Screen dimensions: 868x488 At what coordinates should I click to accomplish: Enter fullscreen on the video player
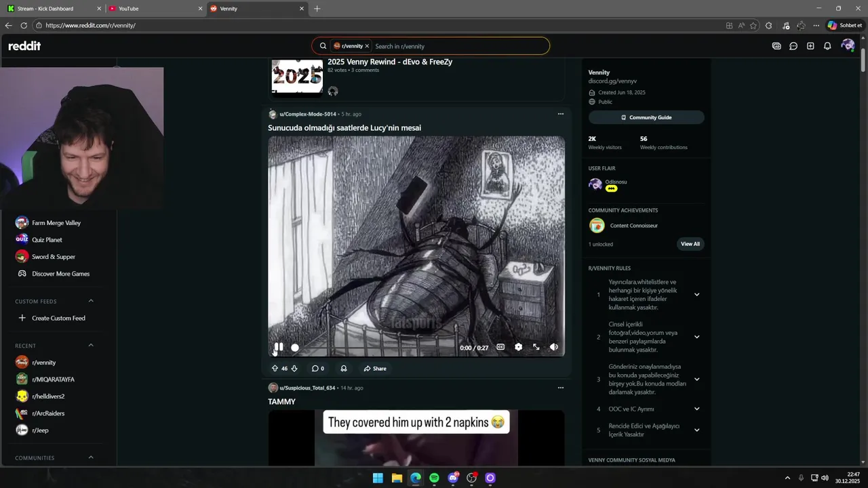536,347
